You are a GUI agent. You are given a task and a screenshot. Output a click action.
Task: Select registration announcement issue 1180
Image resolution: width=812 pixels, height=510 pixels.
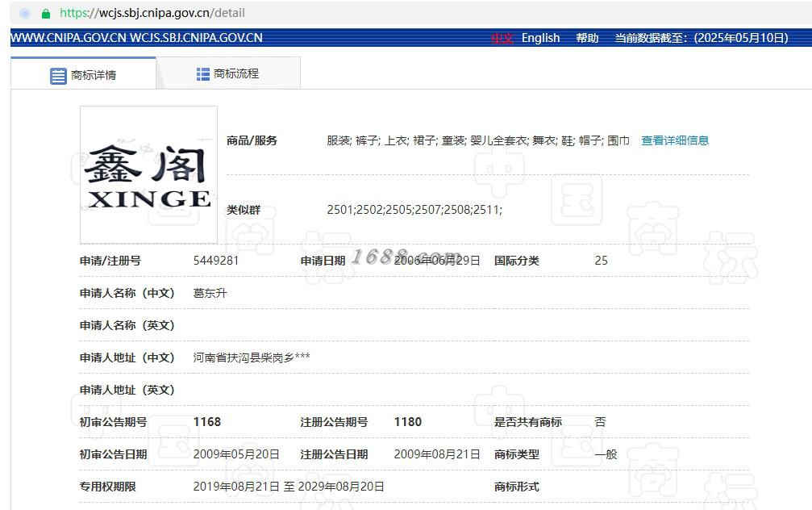click(408, 422)
